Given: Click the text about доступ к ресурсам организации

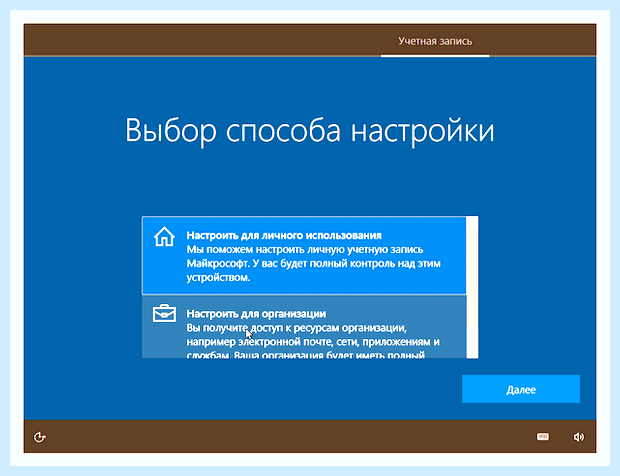Looking at the screenshot, I should (313, 341).
